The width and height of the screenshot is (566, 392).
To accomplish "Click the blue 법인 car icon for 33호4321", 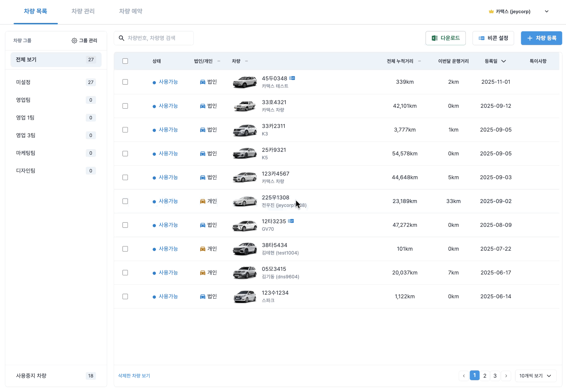I will point(203,106).
